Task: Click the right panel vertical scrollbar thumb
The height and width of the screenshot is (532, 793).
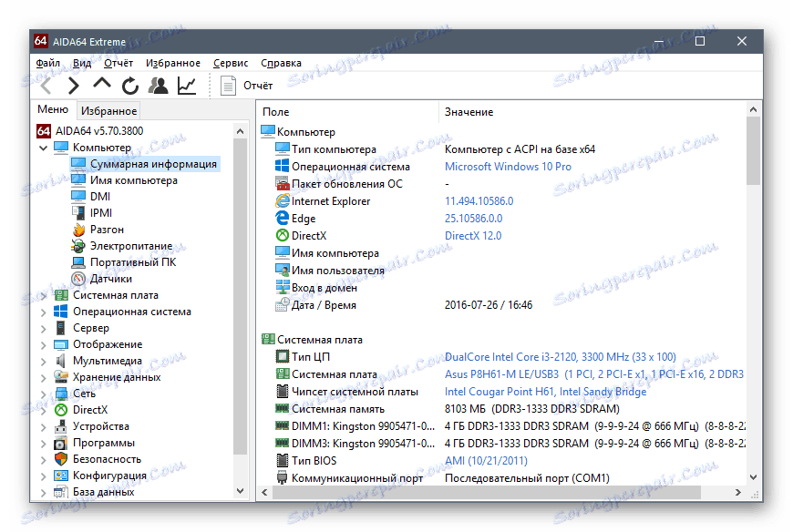Action: 753,150
